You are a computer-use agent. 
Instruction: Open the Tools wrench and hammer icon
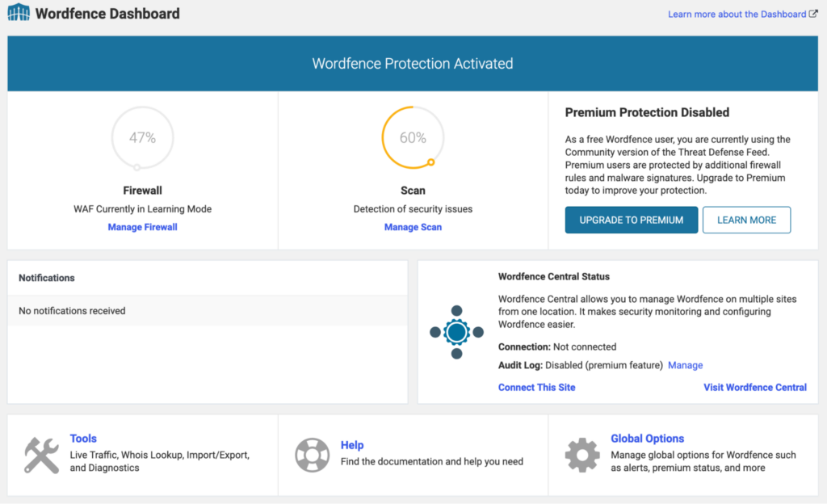click(x=42, y=455)
